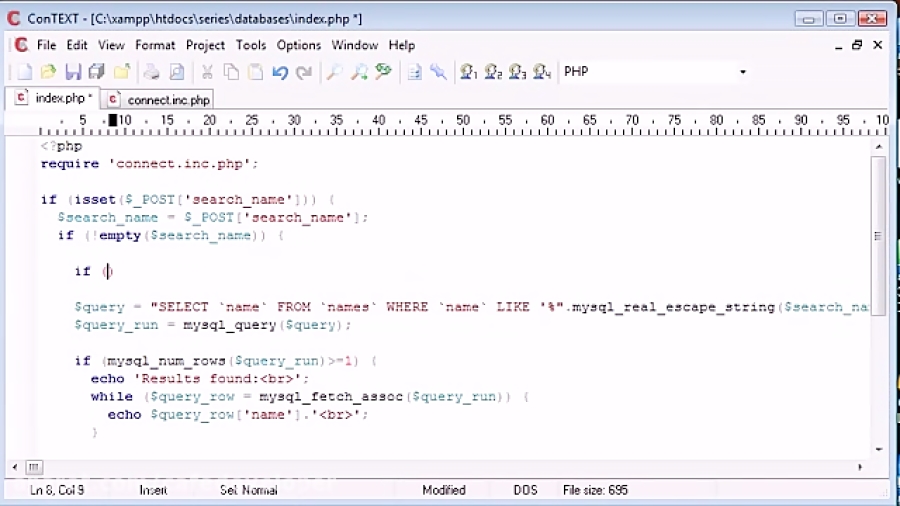Run user command 2 icon
This screenshot has width=900, height=506.
493,72
